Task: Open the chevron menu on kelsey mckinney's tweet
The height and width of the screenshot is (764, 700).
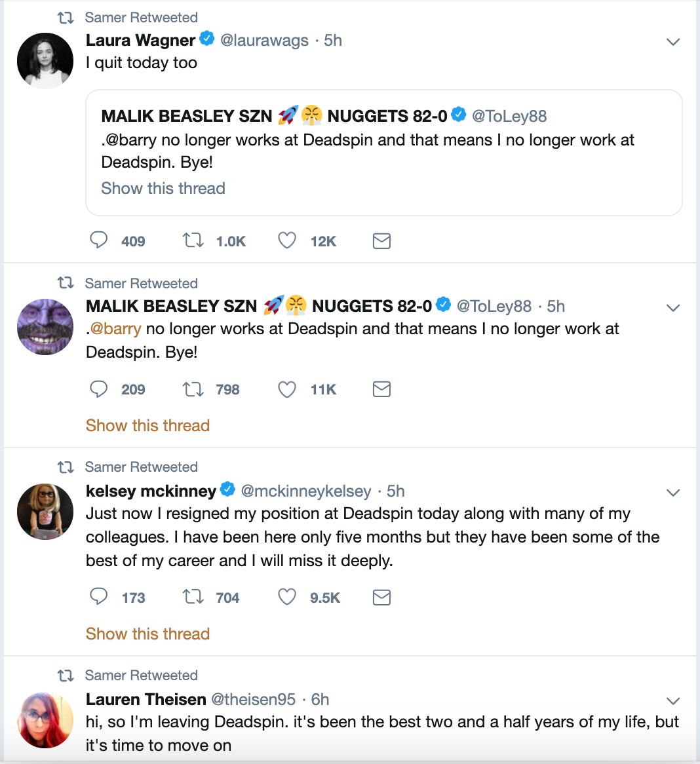Action: pos(672,493)
